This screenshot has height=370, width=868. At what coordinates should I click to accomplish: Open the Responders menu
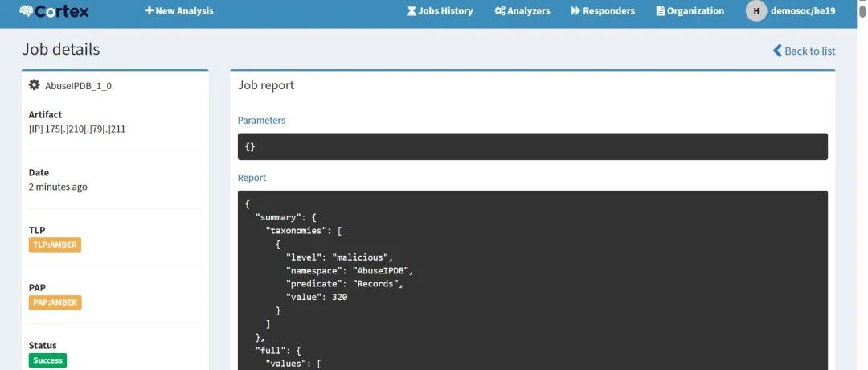(603, 11)
